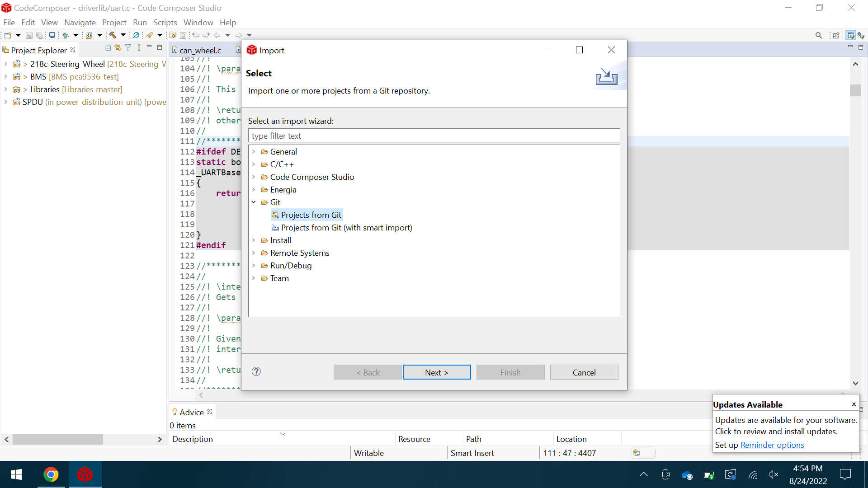Open the Reminder options link
Image resolution: width=868 pixels, height=488 pixels.
coord(772,445)
